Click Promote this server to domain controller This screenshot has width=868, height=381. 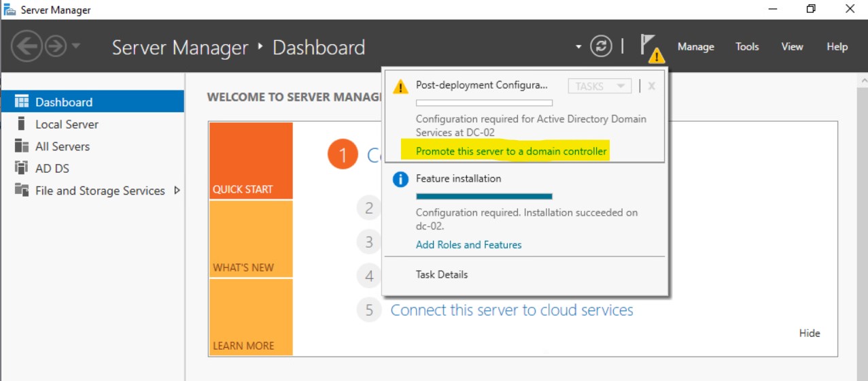[511, 151]
